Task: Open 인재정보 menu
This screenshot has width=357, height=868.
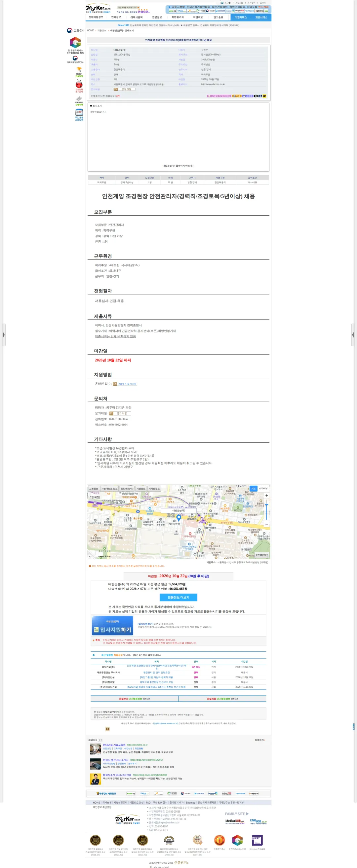Action: coord(116,17)
